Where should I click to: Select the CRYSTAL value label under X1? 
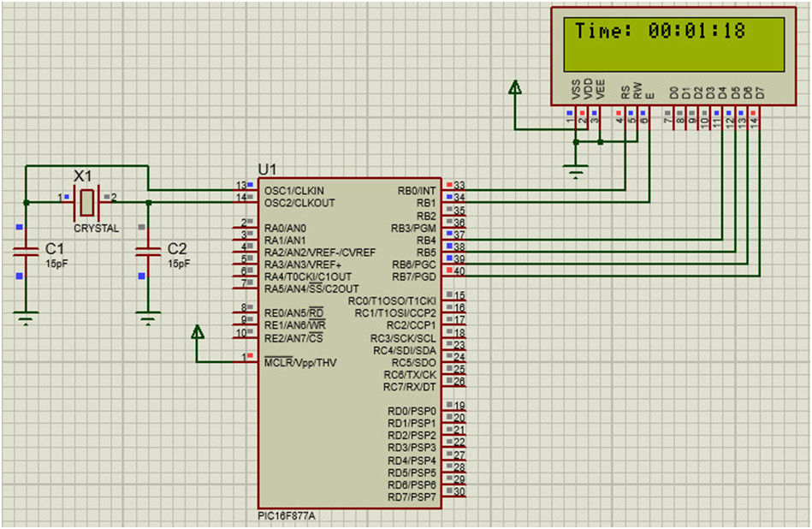96,229
